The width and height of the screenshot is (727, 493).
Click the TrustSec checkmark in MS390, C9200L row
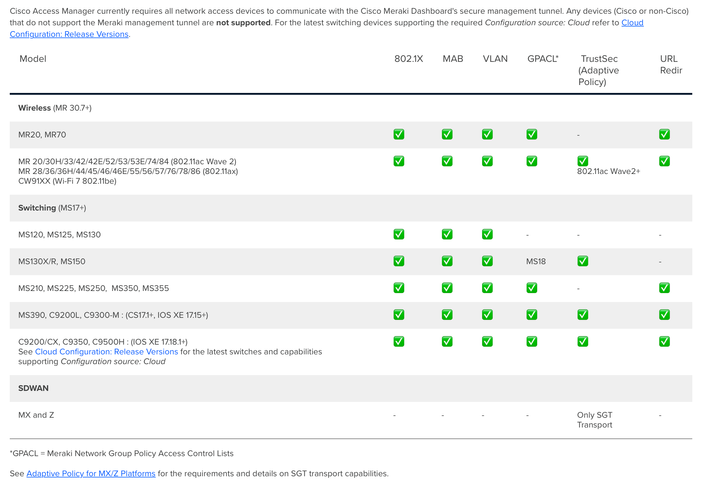point(583,315)
